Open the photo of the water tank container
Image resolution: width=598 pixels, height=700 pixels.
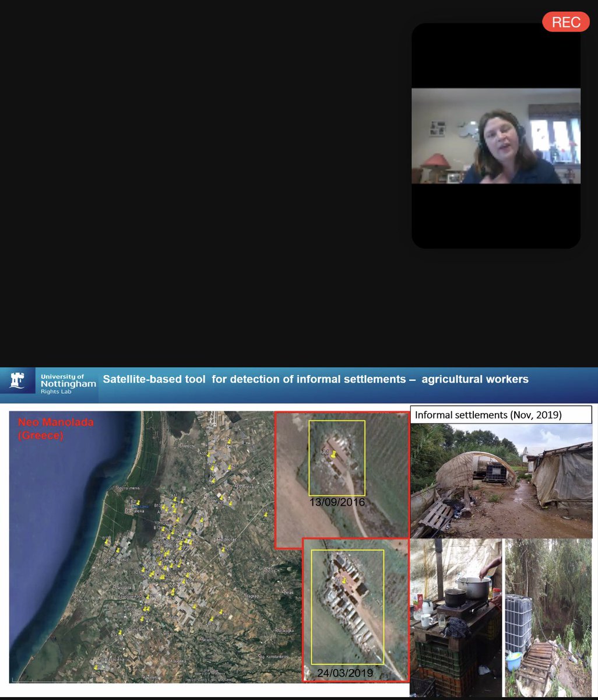548,618
